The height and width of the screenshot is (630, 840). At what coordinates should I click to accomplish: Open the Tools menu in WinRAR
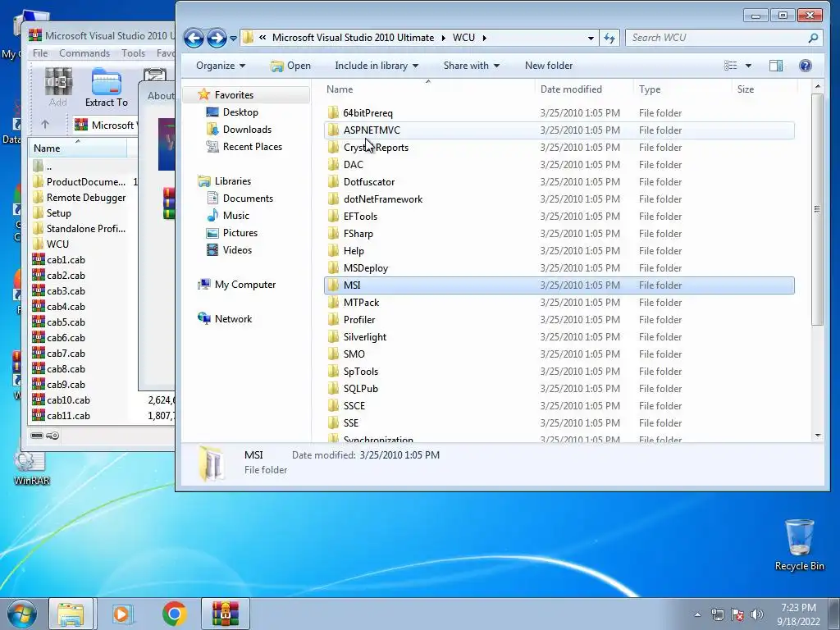pyautogui.click(x=133, y=53)
